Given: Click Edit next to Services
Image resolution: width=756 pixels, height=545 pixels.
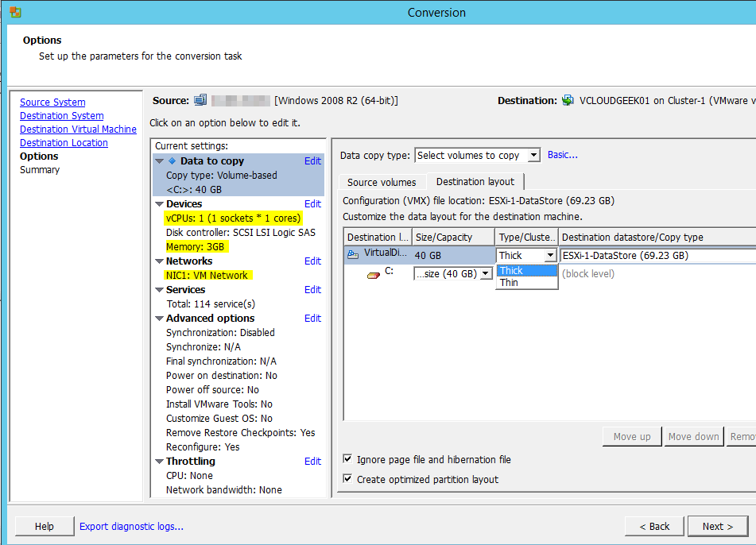Looking at the screenshot, I should coord(312,290).
